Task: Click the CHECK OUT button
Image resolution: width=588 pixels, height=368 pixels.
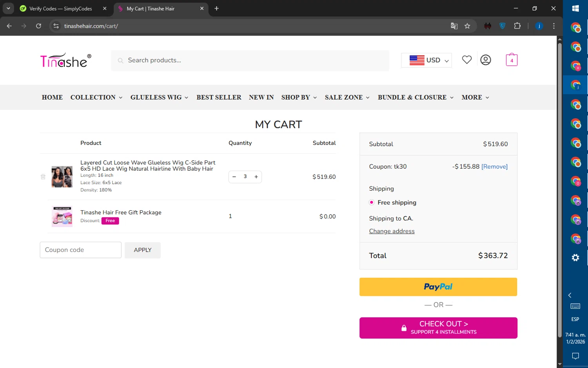Action: click(438, 328)
